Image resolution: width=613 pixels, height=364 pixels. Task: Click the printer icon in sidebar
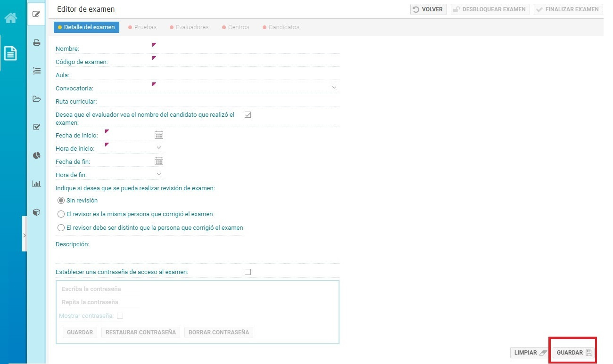(36, 42)
